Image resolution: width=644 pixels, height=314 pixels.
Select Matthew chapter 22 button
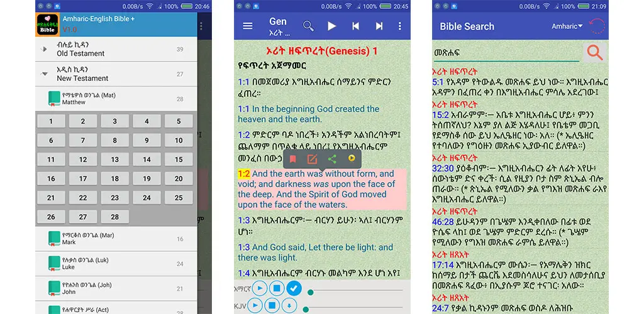click(83, 198)
